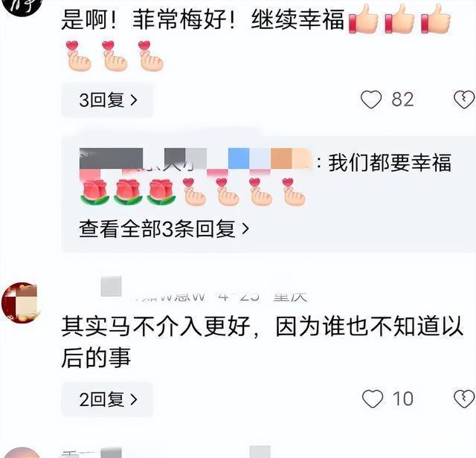This screenshot has width=476, height=458.
Task: Open 查看全部3条回复 link
Action: [x=164, y=229]
